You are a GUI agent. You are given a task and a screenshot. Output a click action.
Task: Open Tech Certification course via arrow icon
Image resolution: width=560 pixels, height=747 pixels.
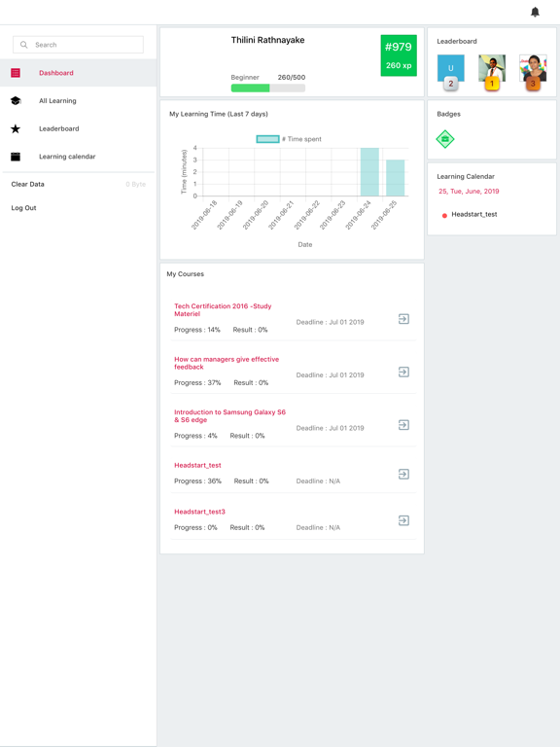(x=403, y=319)
